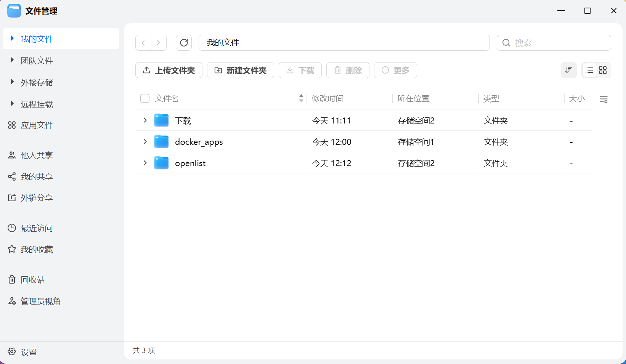This screenshot has height=364, width=626.
Task: Switch to list view
Action: [589, 70]
